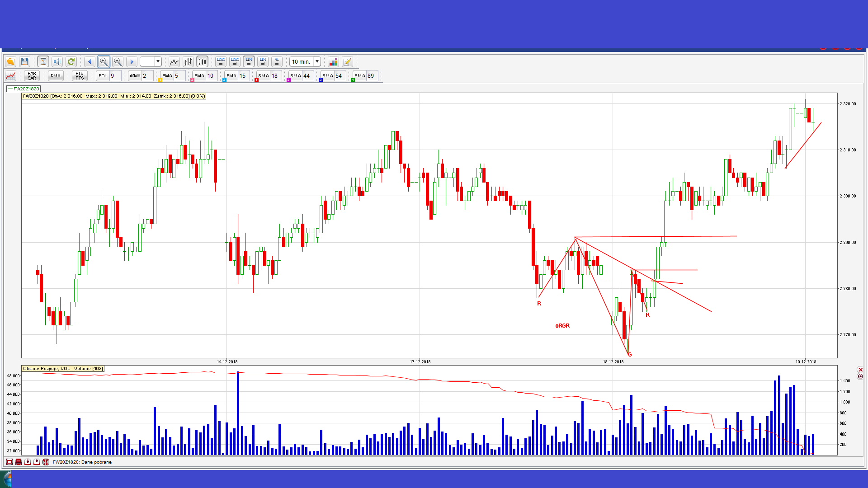Toggle the PAR SAR indicator
The height and width of the screenshot is (488, 868).
point(32,75)
